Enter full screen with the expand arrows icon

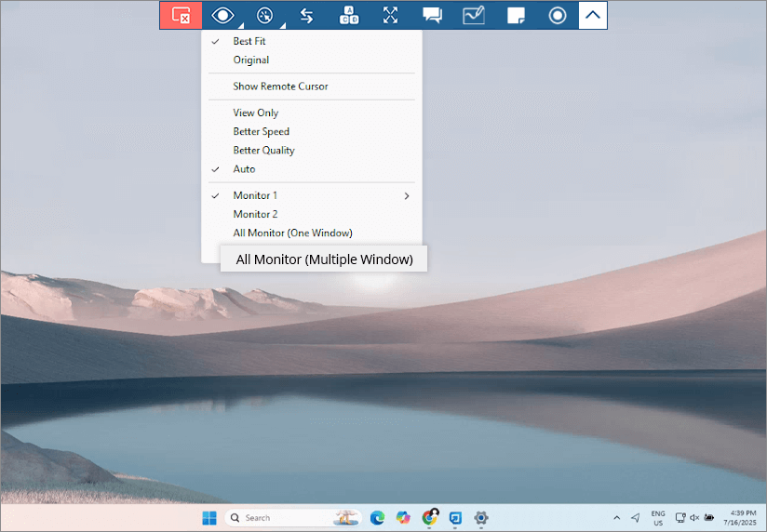click(x=390, y=15)
